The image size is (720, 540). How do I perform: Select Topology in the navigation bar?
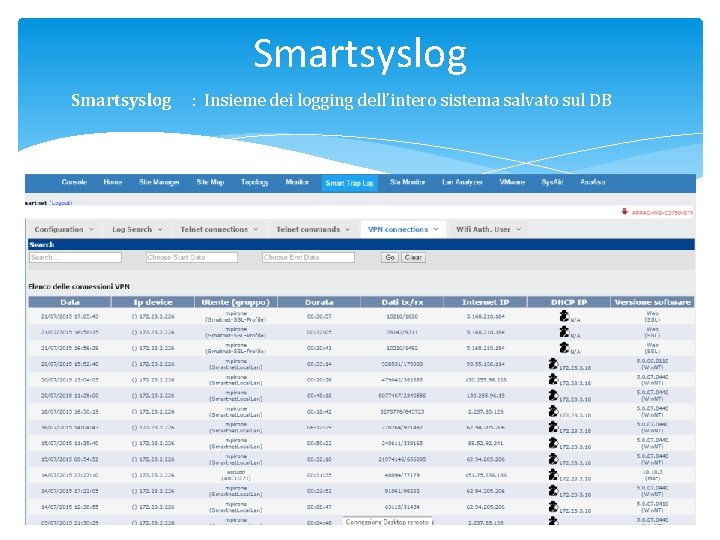coord(254,182)
